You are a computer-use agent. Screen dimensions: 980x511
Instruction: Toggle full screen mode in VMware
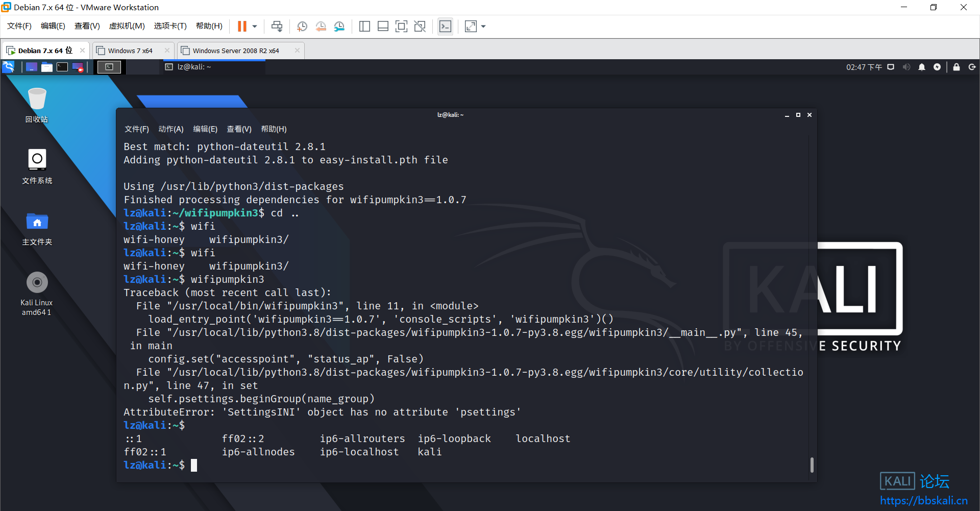pyautogui.click(x=402, y=26)
